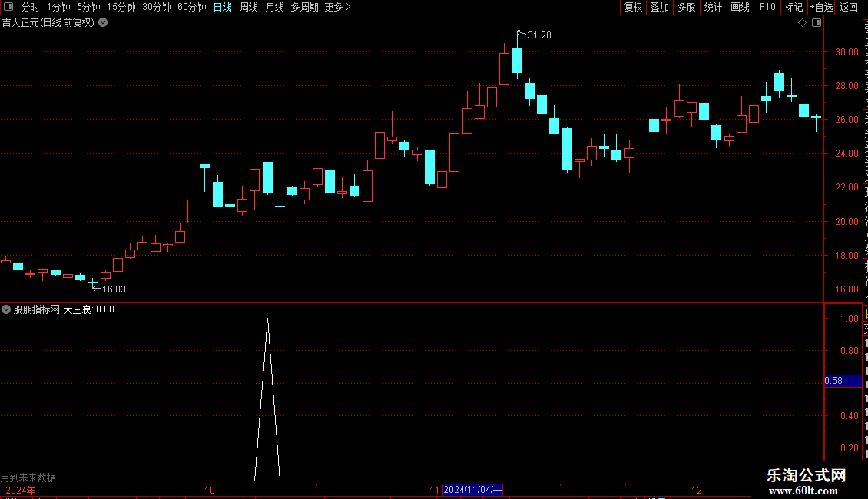Select the 日线 daily chart tab

coord(223,7)
